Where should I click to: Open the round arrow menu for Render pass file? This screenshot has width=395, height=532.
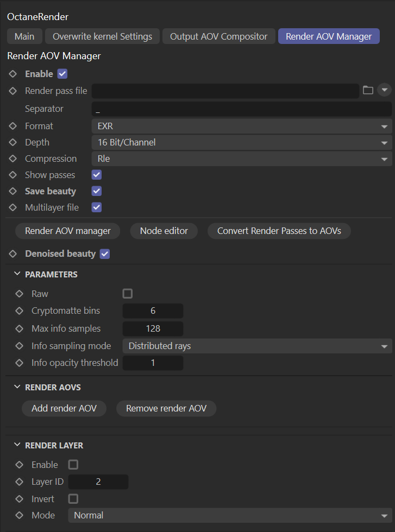(384, 90)
